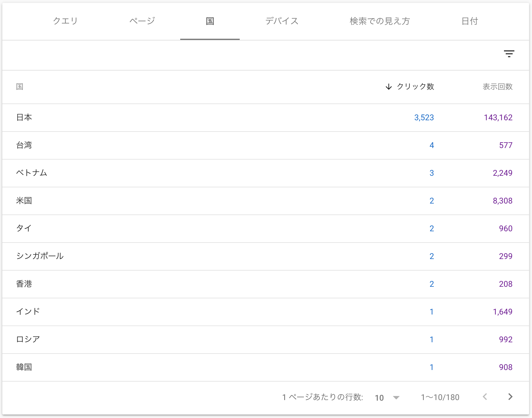Sort by クリック数 column header
Viewport: 532px width, 418px height.
pyautogui.click(x=415, y=87)
